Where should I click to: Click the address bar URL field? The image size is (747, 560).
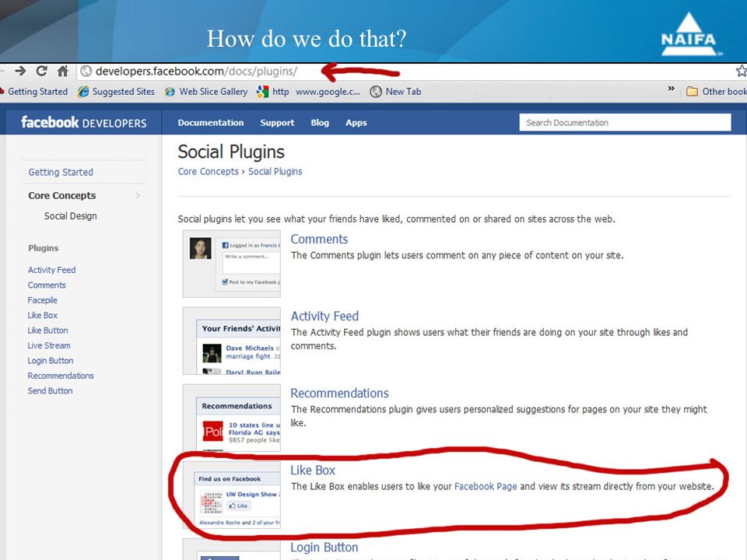click(405, 72)
